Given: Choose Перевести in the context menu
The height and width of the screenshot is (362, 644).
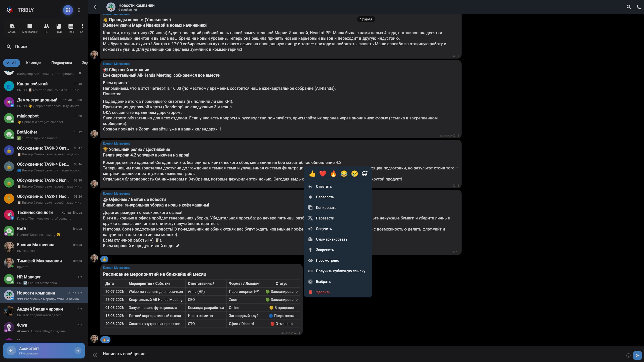Looking at the screenshot, I should tap(338, 218).
